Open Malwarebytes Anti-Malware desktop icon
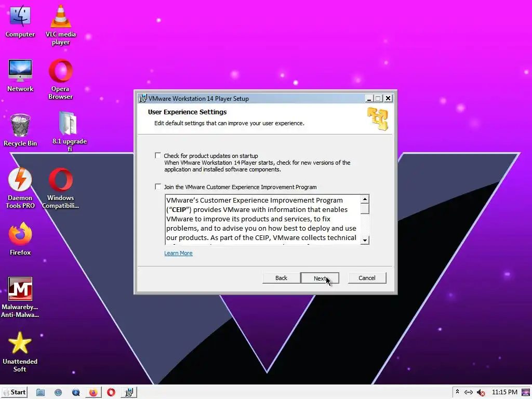 coord(20,297)
